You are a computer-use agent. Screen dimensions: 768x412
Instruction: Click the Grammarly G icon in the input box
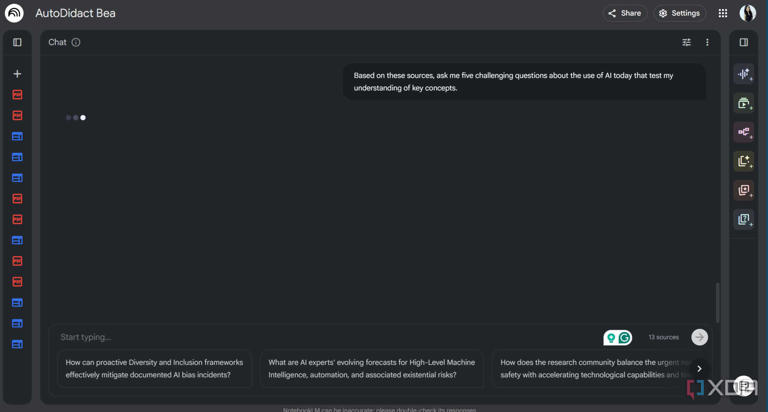[624, 338]
